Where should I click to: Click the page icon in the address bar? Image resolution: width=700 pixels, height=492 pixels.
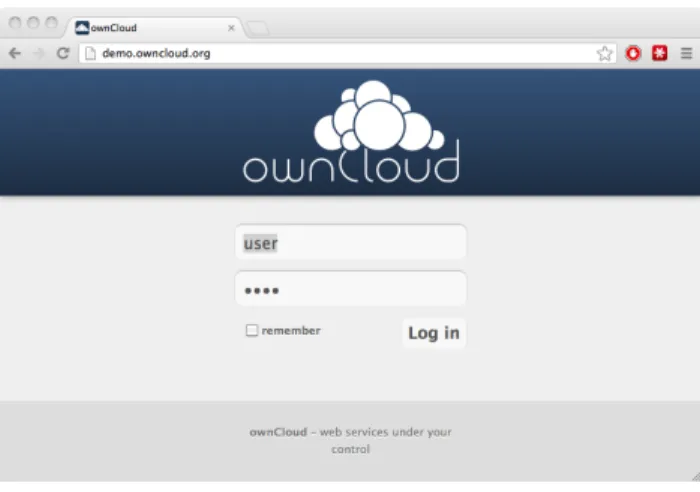click(x=91, y=54)
